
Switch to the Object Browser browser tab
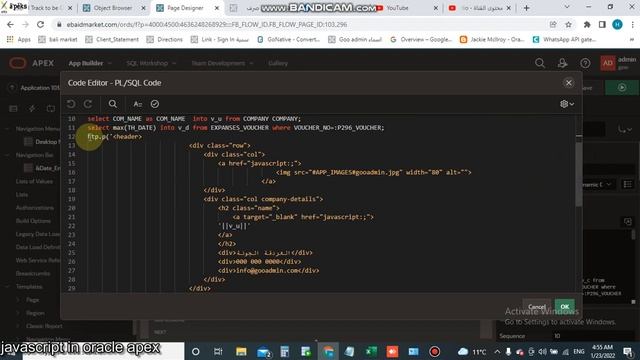click(113, 8)
